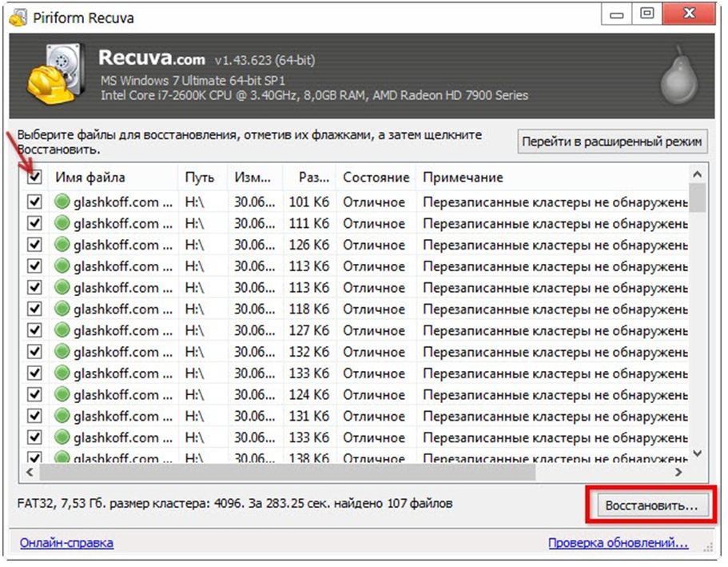
Task: Click green status dot of 101 KB file
Action: (x=62, y=202)
